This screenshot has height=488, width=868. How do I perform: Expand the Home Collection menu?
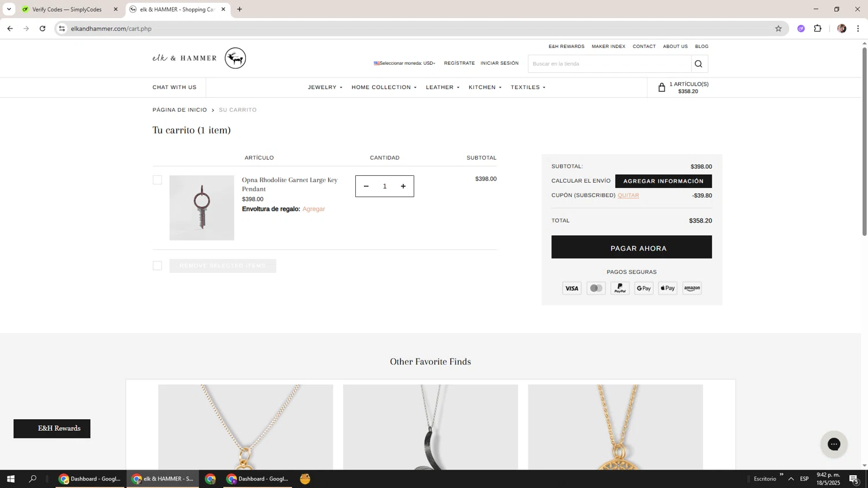tap(384, 87)
